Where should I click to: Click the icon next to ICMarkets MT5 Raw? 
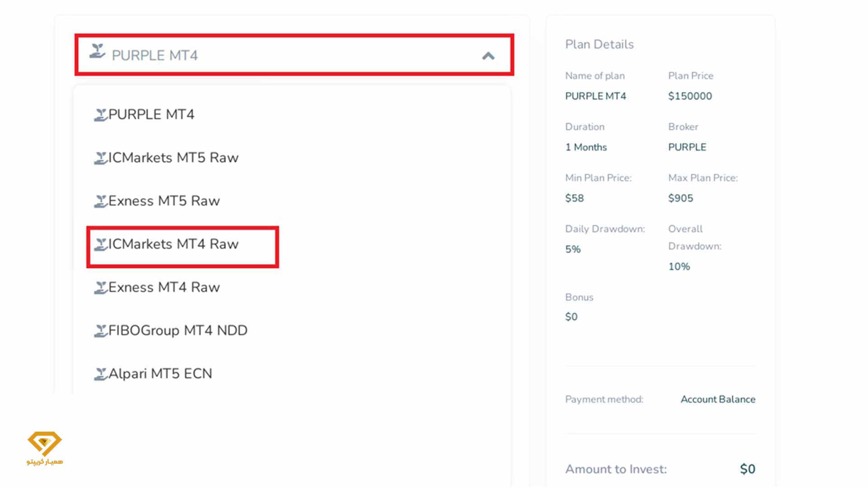coord(100,158)
